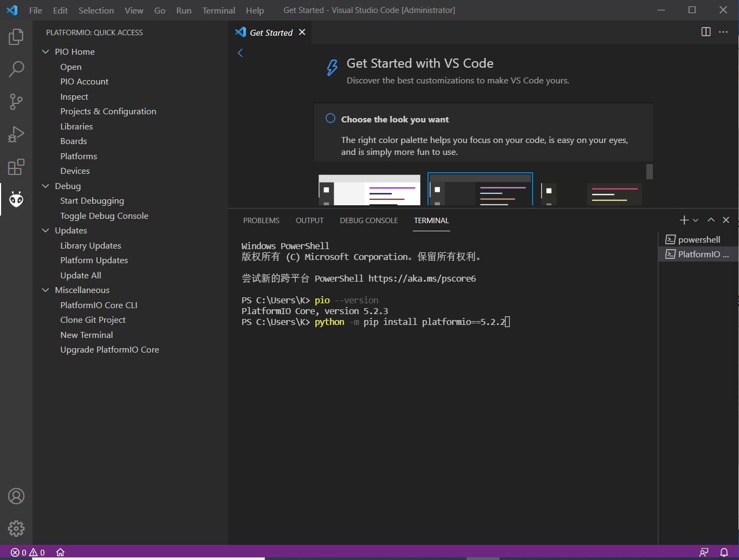Click Toggle Debug Console item
This screenshot has height=560, width=739.
pyautogui.click(x=104, y=216)
